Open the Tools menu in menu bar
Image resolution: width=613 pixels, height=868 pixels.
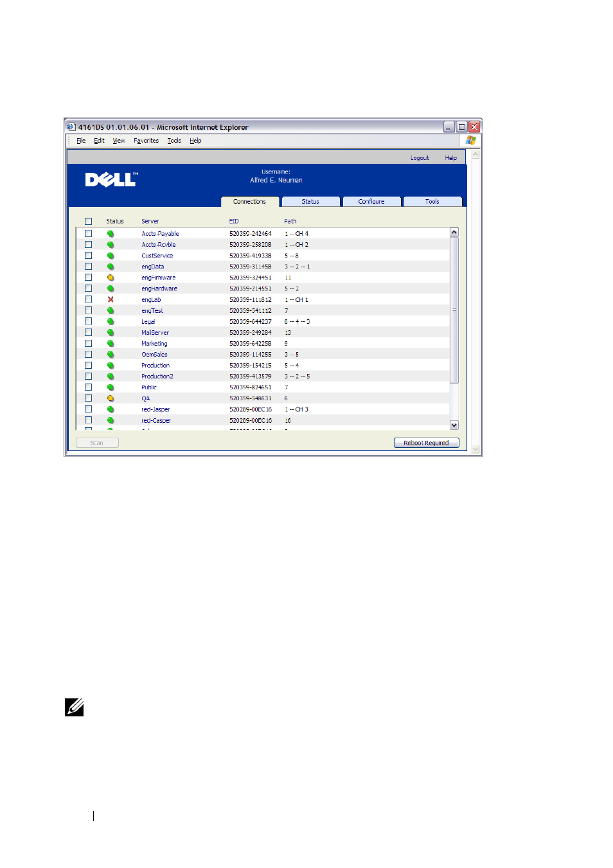coord(174,141)
